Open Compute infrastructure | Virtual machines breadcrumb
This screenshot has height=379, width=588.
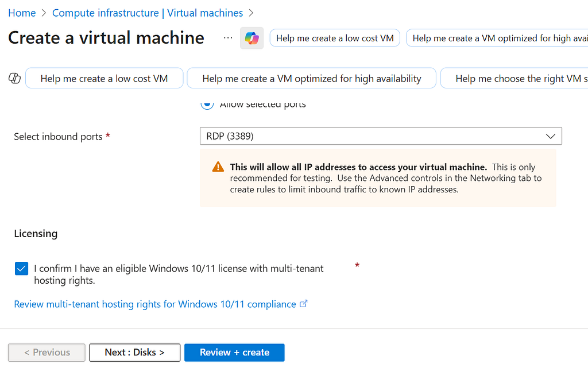(x=148, y=13)
